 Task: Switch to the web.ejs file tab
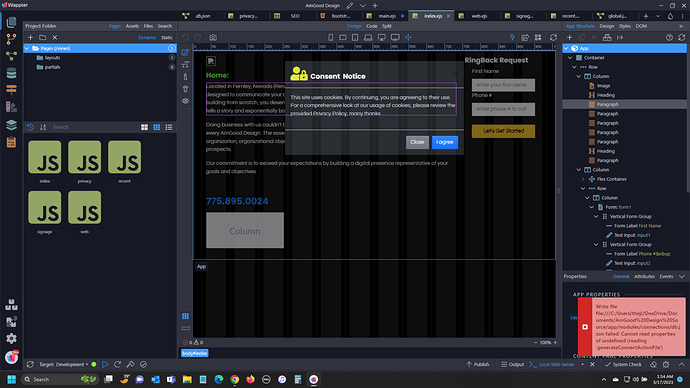click(x=479, y=16)
